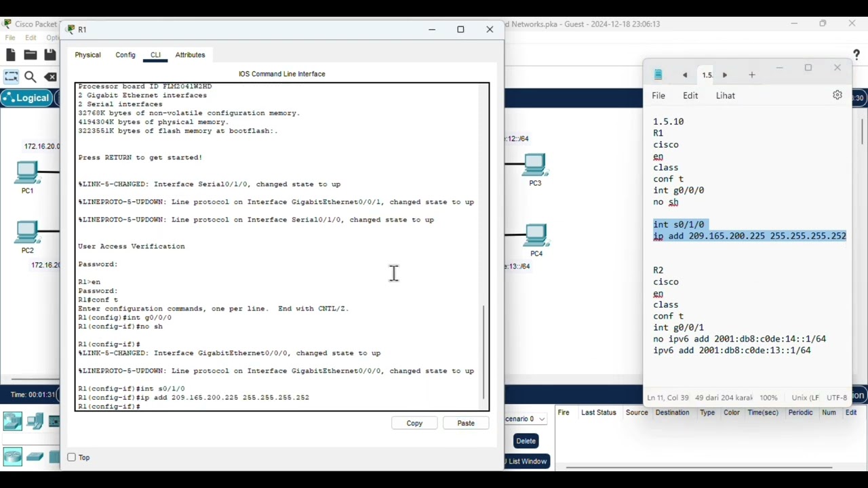Click the Open folder icon in Packet Tracer toolbar

[30, 55]
